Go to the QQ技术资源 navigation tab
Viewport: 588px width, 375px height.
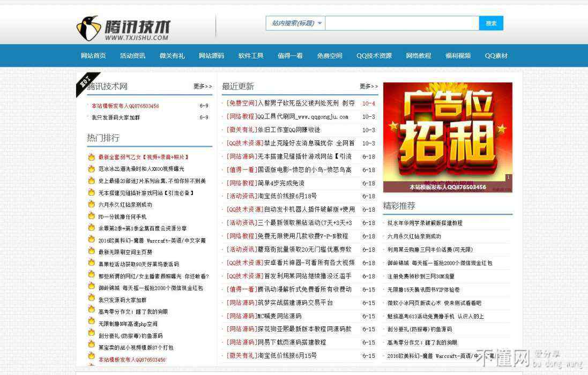374,56
